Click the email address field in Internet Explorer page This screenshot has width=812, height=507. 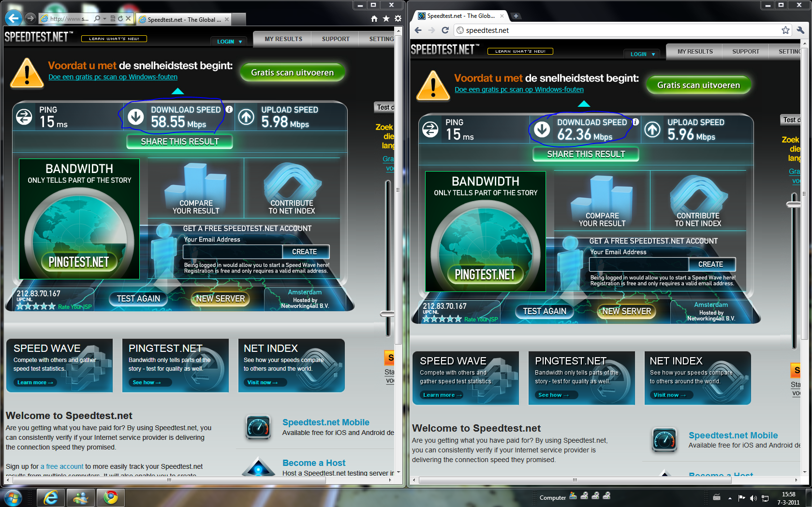(233, 252)
